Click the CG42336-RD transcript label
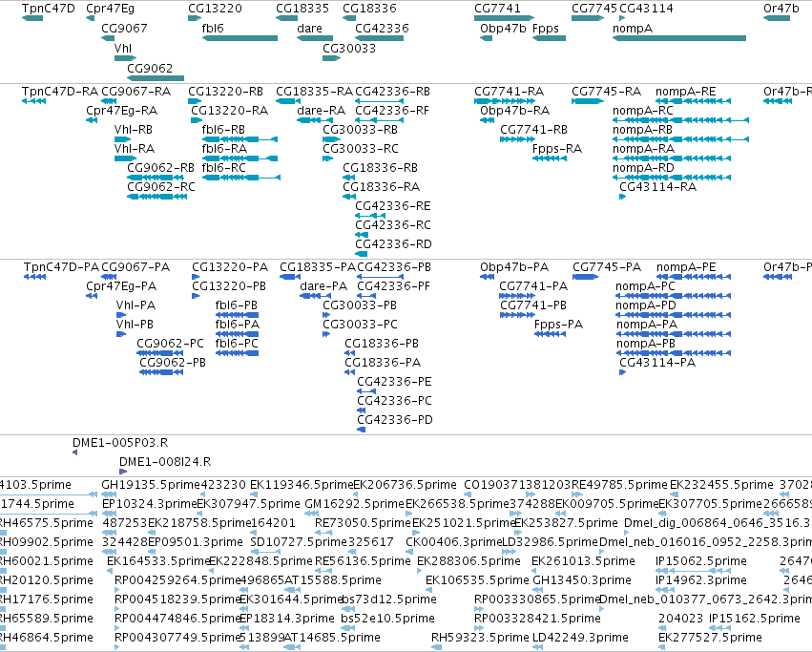 [x=393, y=244]
